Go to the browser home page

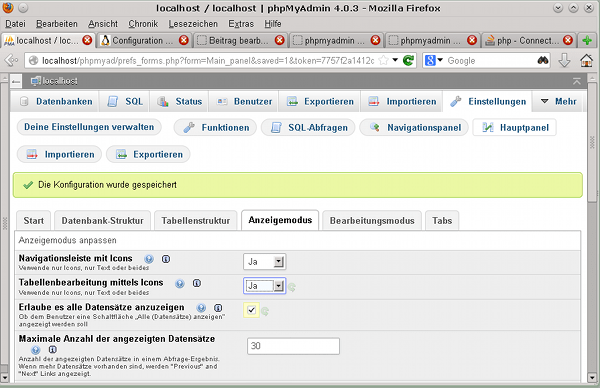pos(587,60)
